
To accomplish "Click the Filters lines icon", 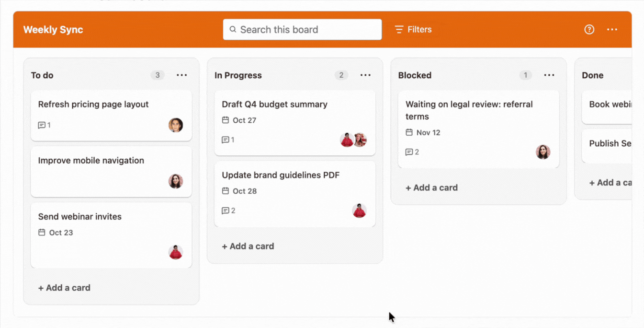I will 399,30.
